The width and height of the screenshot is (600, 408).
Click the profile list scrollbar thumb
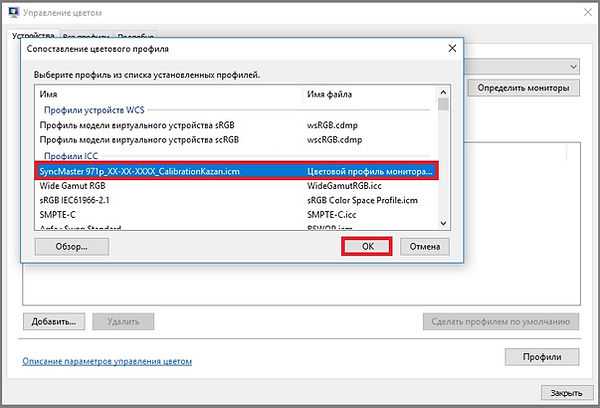443,104
